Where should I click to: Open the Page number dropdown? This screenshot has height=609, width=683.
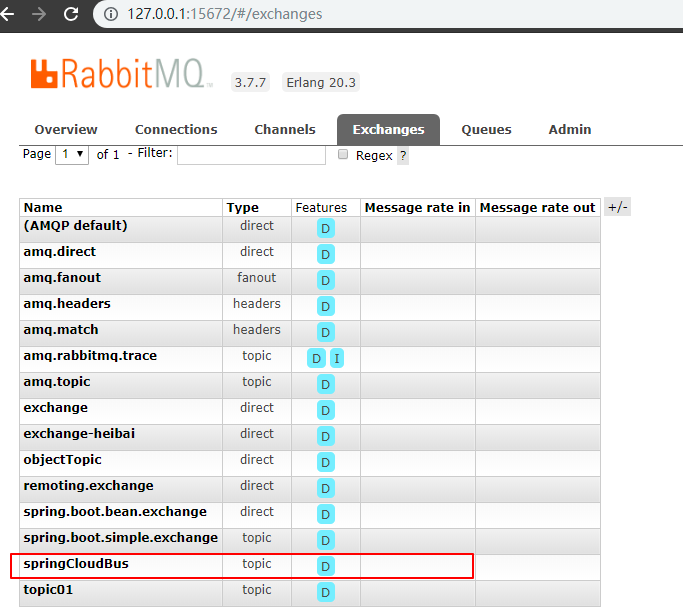(x=73, y=154)
